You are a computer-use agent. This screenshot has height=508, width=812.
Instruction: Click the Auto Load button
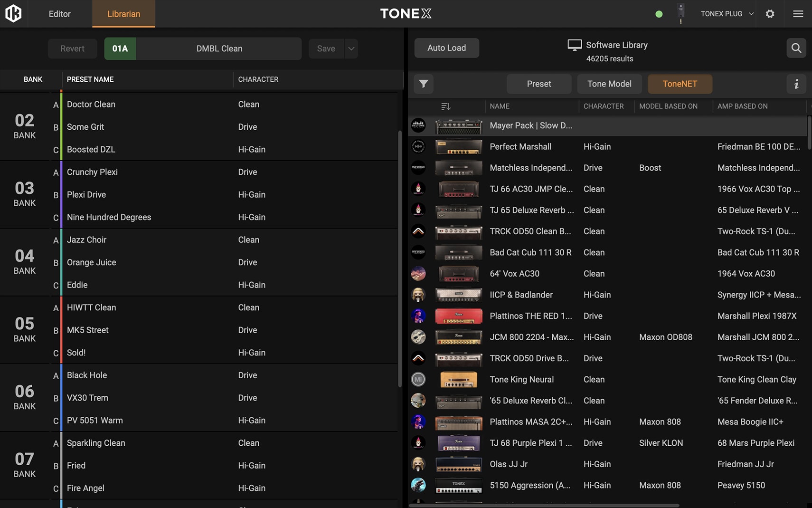(x=446, y=48)
